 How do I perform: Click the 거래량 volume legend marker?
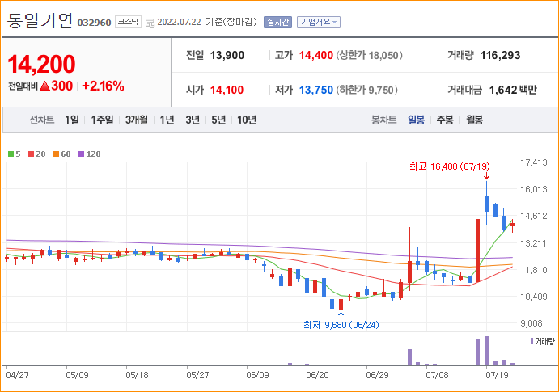pos(531,341)
